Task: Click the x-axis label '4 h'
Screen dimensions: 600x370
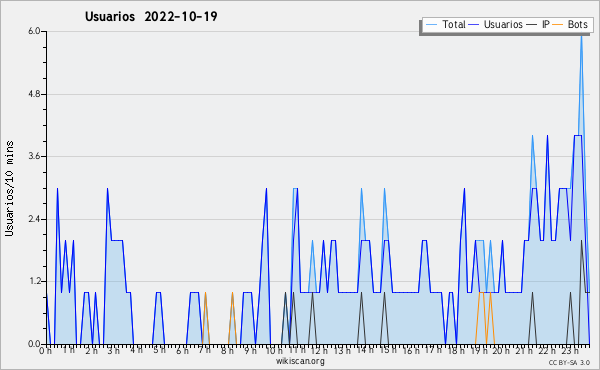Action: [x=136, y=350]
